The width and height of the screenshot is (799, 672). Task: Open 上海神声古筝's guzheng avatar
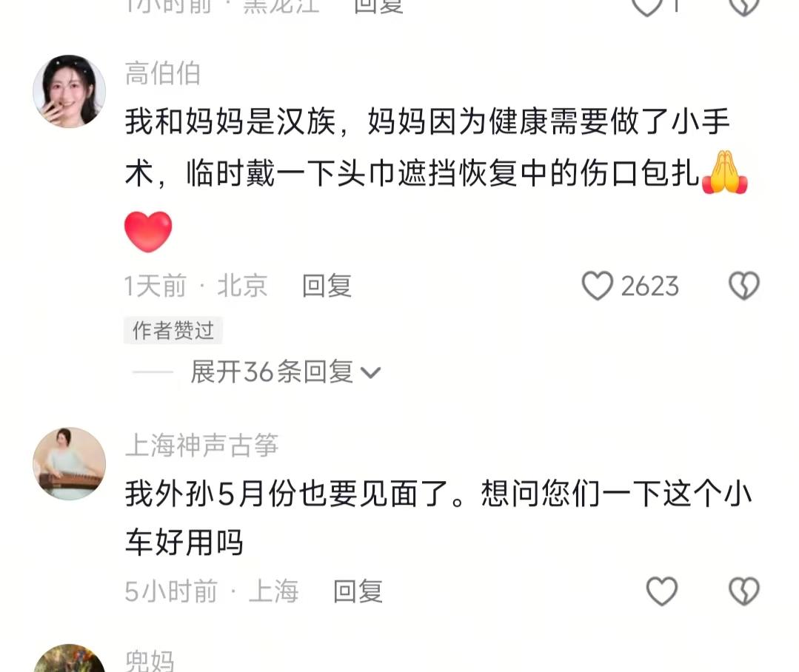tap(70, 463)
